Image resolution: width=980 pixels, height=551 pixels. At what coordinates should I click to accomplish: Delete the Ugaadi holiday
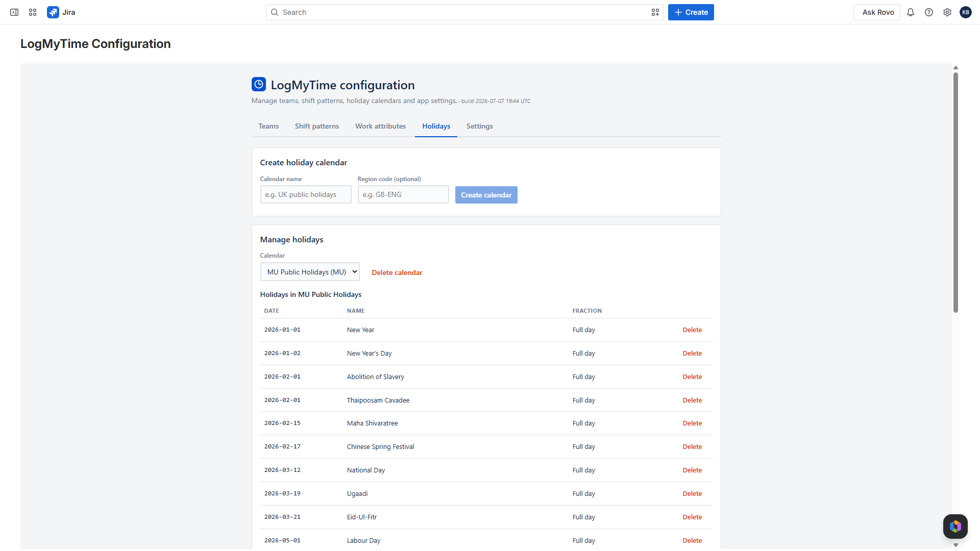pyautogui.click(x=692, y=494)
